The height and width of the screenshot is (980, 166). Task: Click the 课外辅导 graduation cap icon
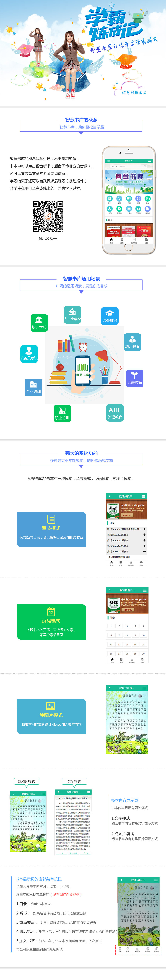tap(110, 316)
